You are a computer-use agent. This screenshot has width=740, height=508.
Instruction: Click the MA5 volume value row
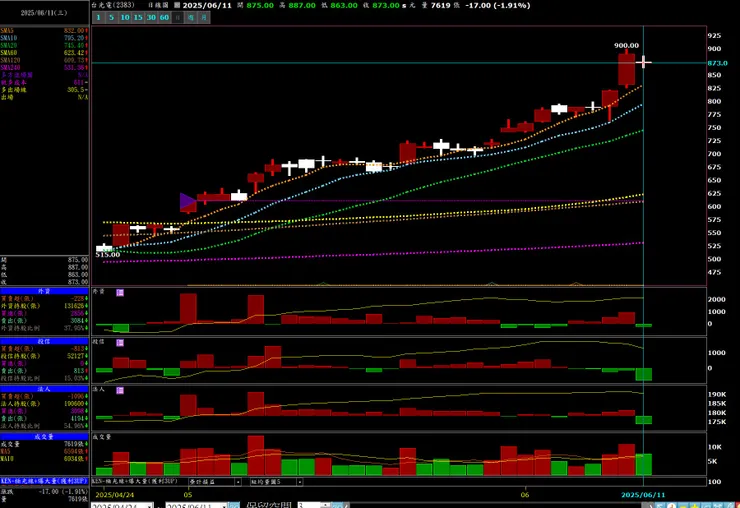44,451
